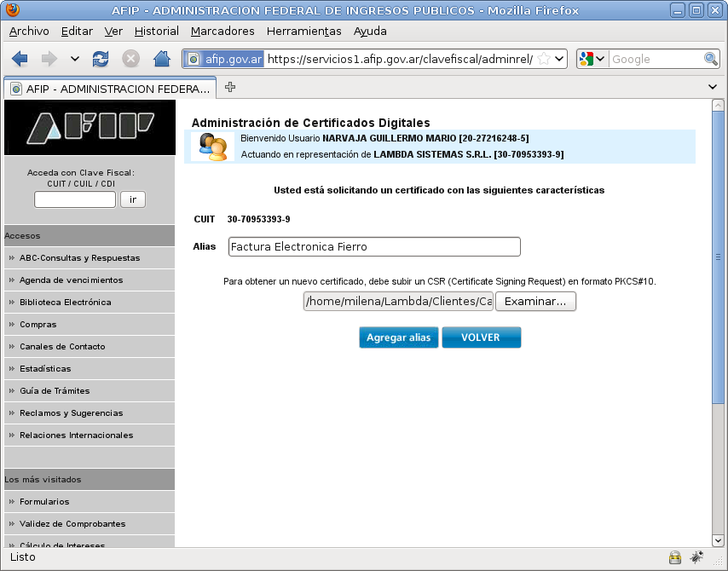Open ABC-Consultas y Respuestas link

point(79,258)
